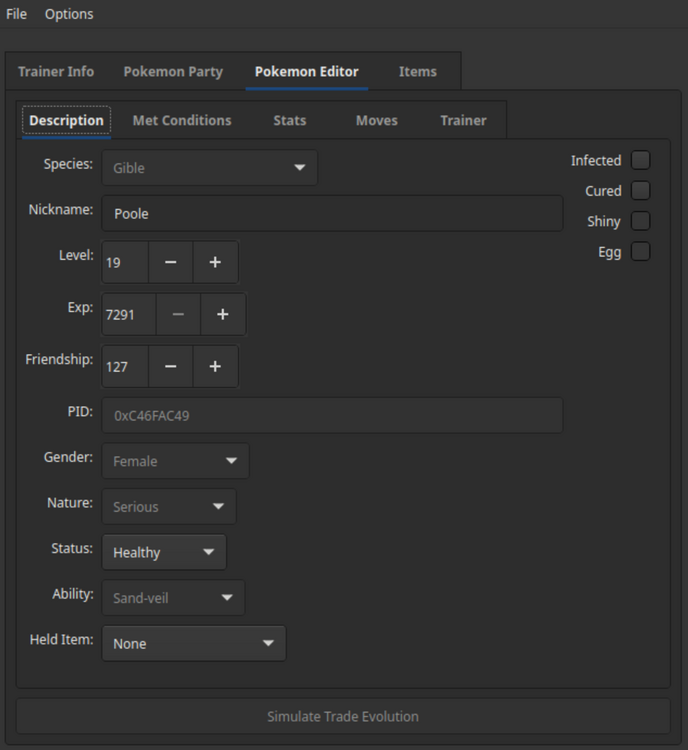Open the Pokemon Party tab

(173, 72)
